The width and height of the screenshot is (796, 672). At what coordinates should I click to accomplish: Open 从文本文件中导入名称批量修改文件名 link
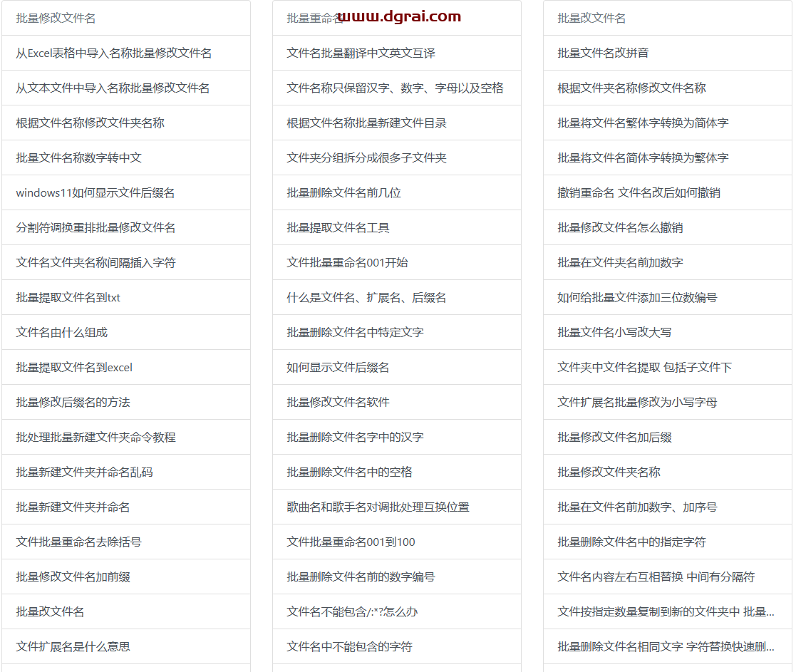tap(113, 88)
